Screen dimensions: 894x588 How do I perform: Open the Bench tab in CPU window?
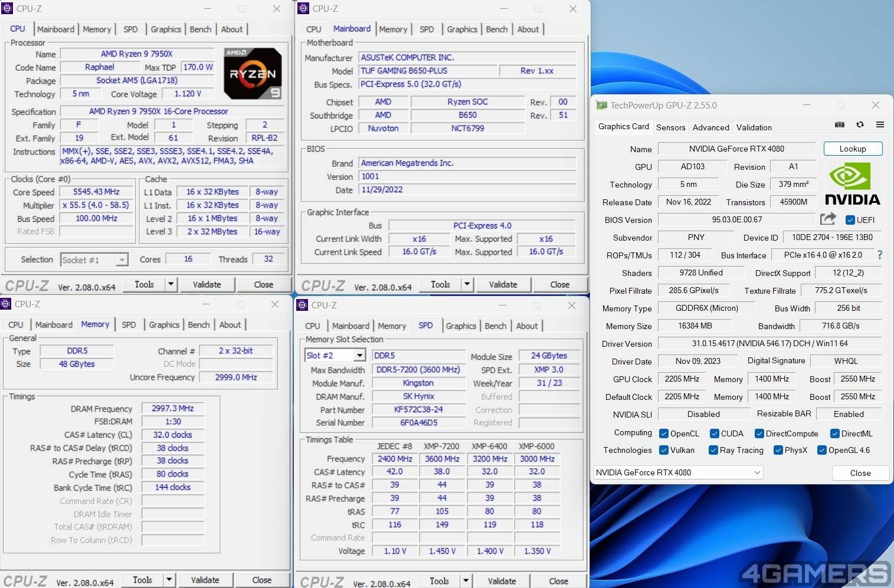201,29
